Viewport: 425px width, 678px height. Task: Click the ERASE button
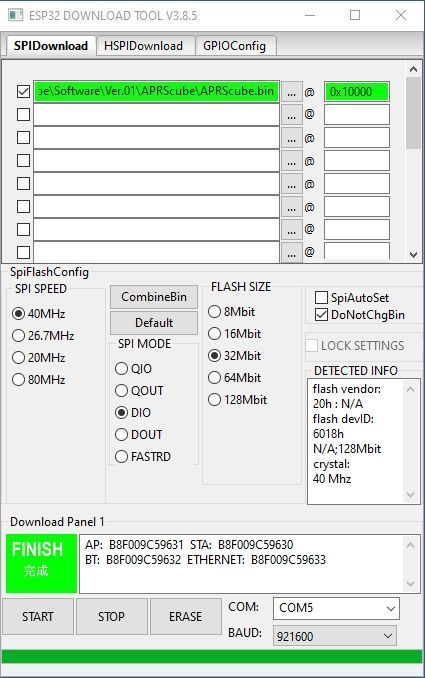[x=185, y=616]
